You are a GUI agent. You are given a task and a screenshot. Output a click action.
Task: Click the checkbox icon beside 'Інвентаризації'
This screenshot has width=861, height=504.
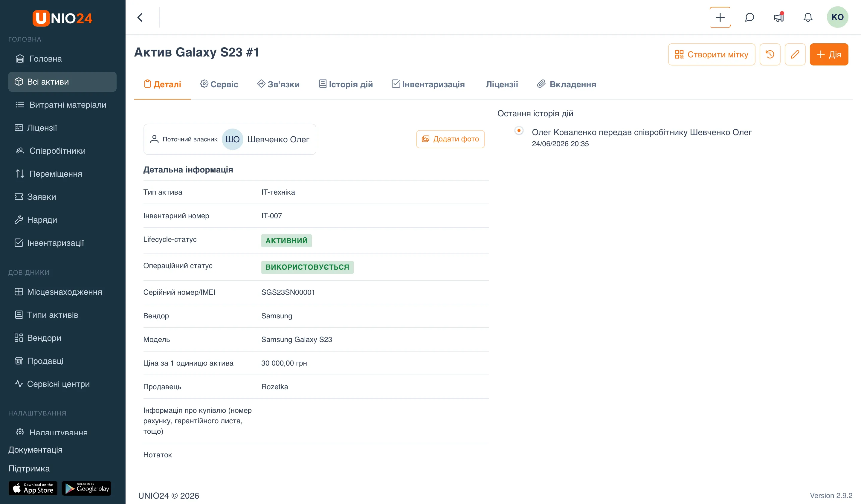19,243
